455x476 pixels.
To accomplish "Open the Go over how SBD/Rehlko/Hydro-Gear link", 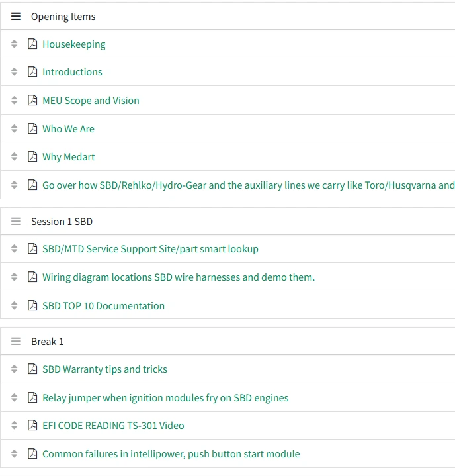I will pyautogui.click(x=249, y=185).
